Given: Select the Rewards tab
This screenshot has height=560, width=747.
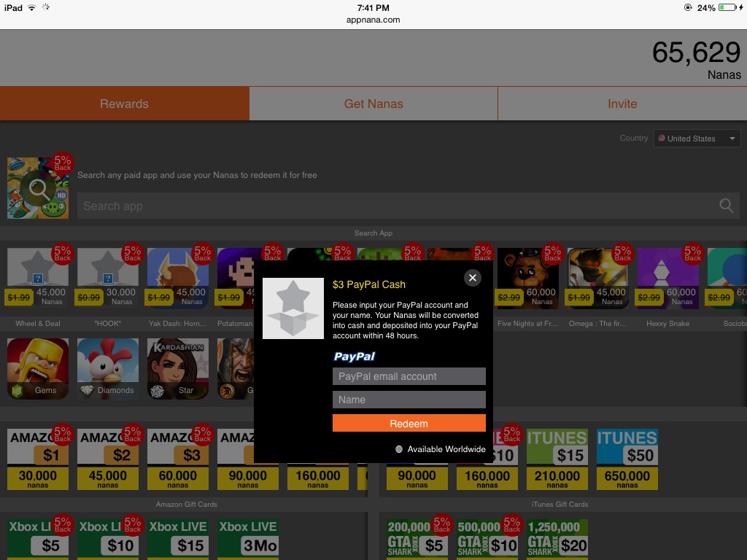Looking at the screenshot, I should tap(124, 104).
